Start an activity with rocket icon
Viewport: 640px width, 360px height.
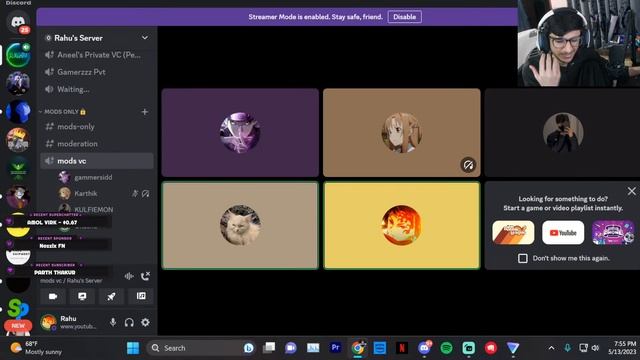111,296
